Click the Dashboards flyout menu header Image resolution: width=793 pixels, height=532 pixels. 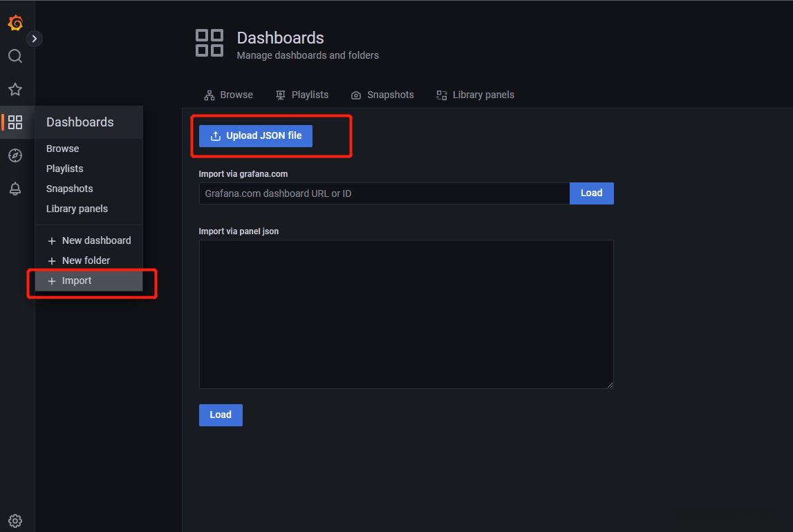tap(89, 122)
